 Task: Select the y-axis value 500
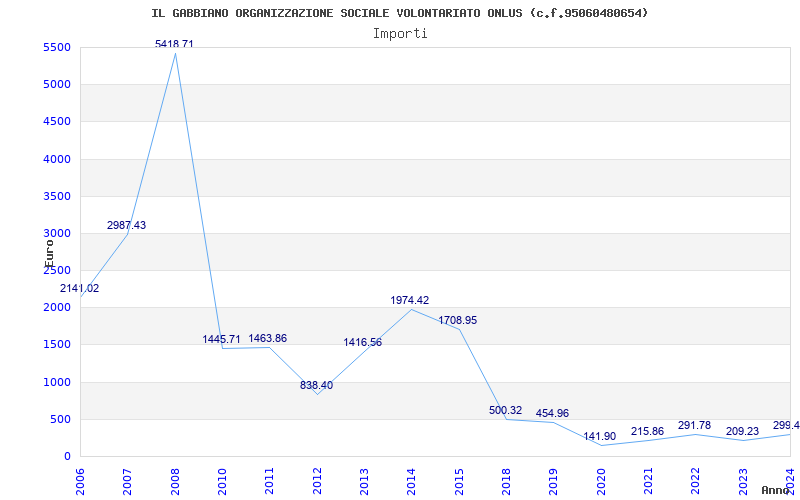60,419
